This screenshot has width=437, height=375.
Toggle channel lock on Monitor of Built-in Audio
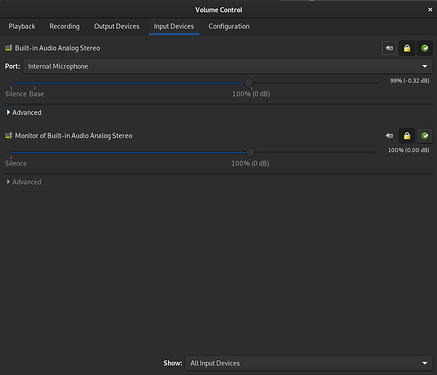pyautogui.click(x=407, y=136)
